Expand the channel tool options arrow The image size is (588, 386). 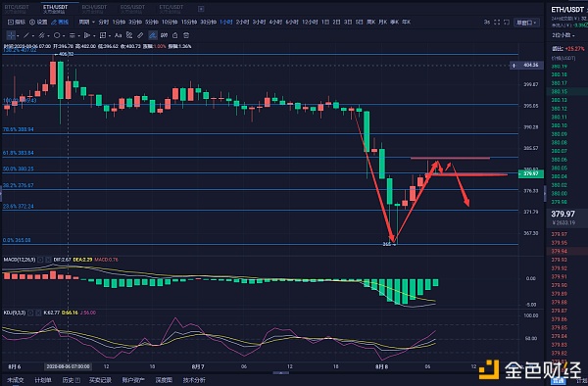[48, 36]
